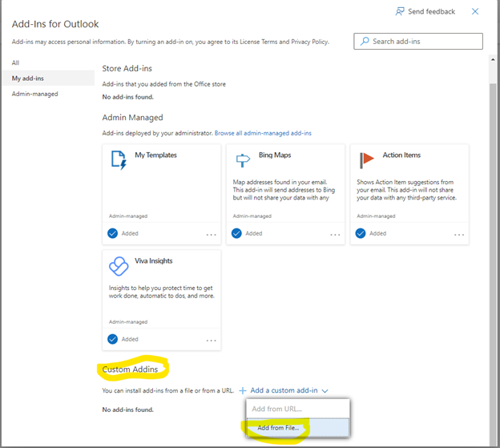500x448 pixels.
Task: Open More options for Action Items
Action: (459, 234)
